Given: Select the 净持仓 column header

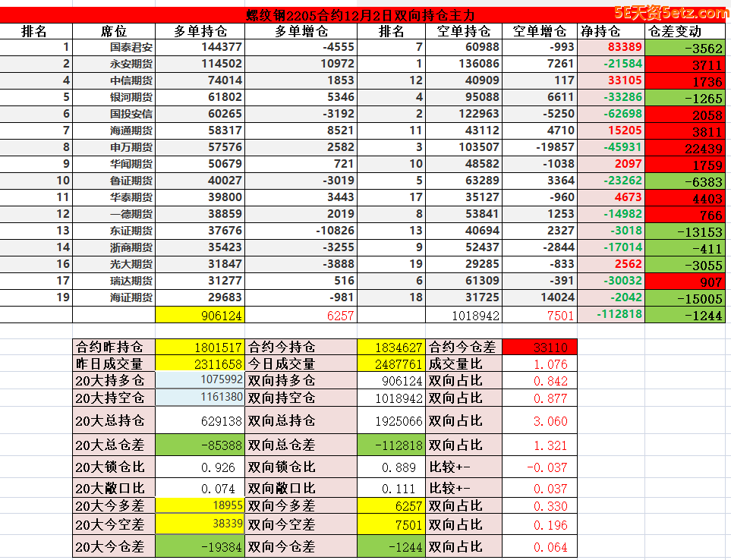Looking at the screenshot, I should click(x=600, y=31).
